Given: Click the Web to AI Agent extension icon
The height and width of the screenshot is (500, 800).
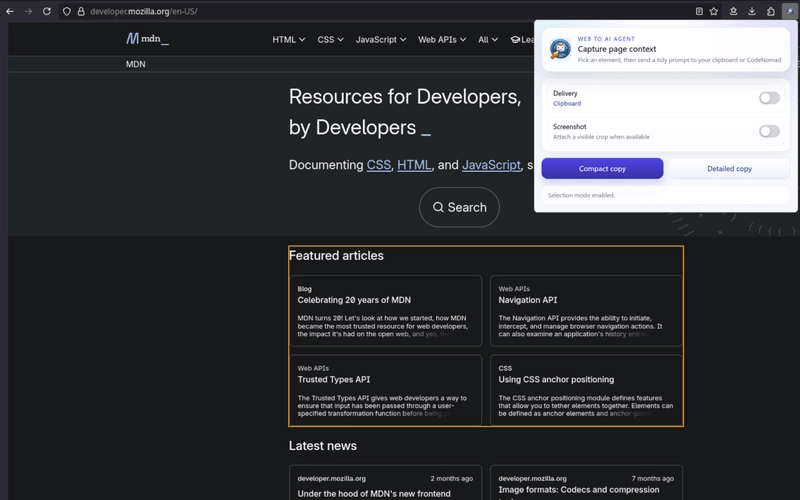Looking at the screenshot, I should pyautogui.click(x=789, y=11).
